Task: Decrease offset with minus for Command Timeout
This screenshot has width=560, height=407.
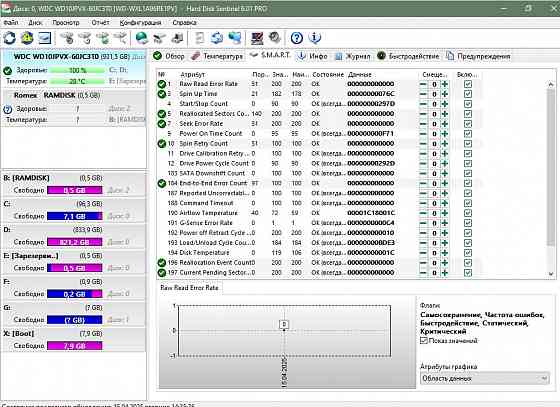Action: pos(423,203)
